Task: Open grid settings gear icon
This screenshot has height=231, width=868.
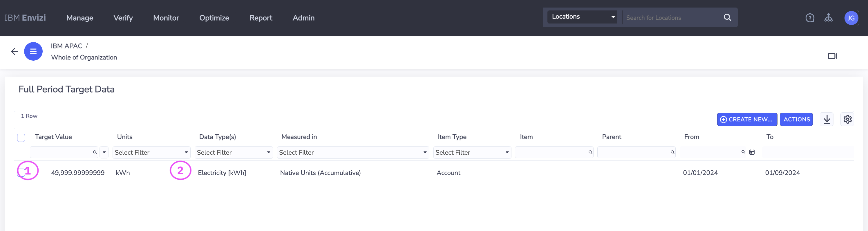Action: tap(847, 119)
